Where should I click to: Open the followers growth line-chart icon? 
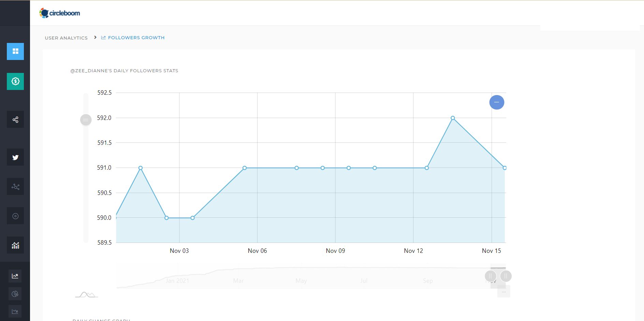pyautogui.click(x=15, y=276)
